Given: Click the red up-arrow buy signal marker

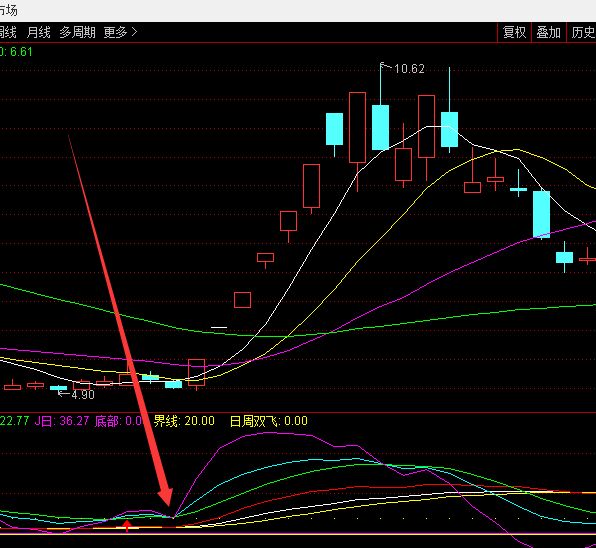Looking at the screenshot, I should 127,526.
